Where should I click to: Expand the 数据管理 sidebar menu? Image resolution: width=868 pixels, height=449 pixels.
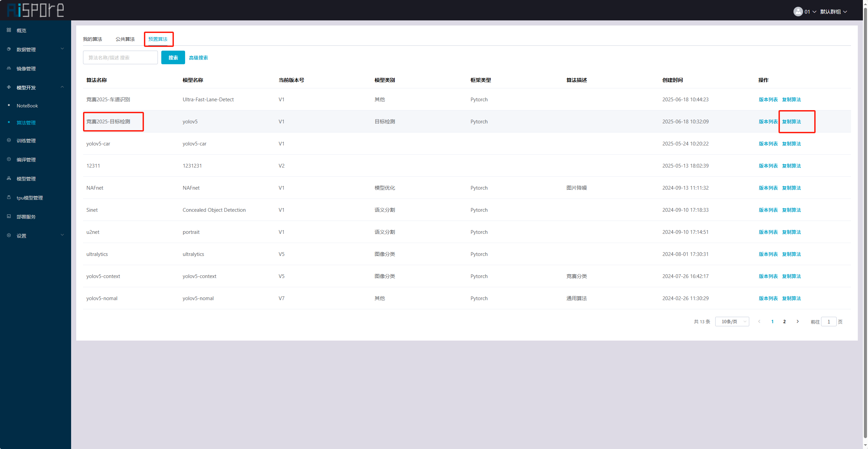[x=62, y=49]
